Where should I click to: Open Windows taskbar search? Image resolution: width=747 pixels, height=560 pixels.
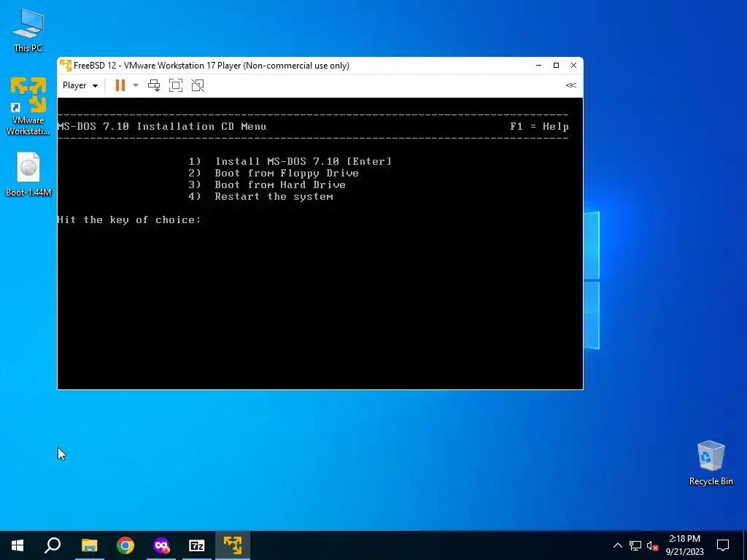53,545
